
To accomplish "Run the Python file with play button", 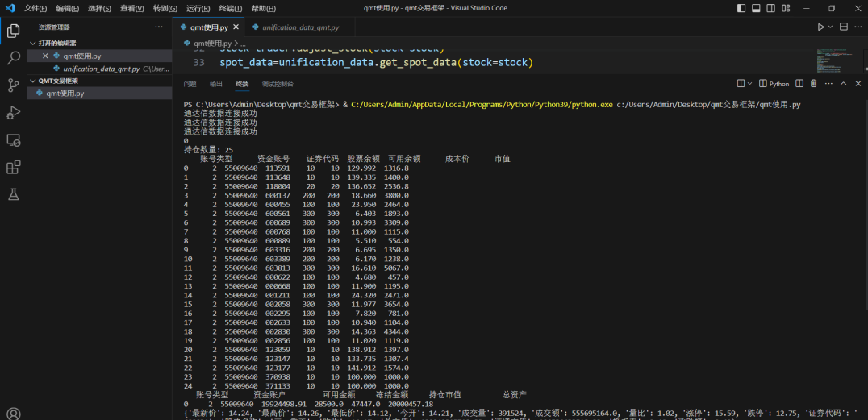I will pyautogui.click(x=821, y=27).
